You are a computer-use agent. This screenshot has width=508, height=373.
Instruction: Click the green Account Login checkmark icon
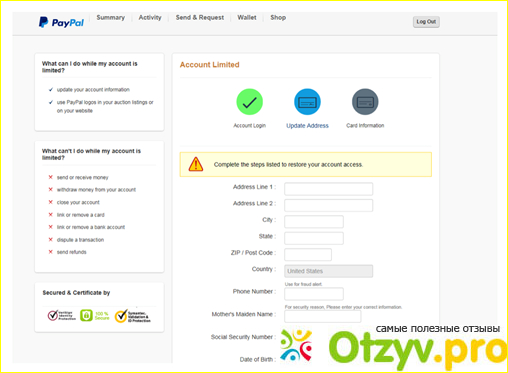coord(249,102)
